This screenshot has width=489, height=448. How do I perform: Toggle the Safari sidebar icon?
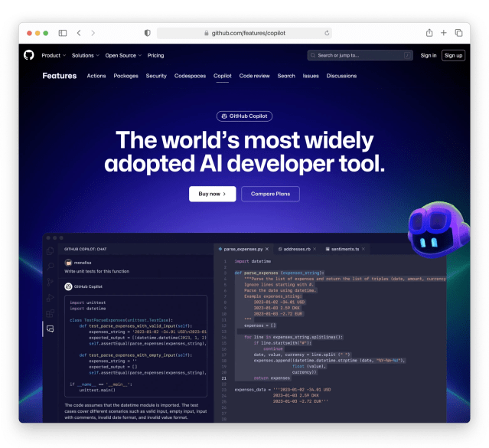point(63,33)
